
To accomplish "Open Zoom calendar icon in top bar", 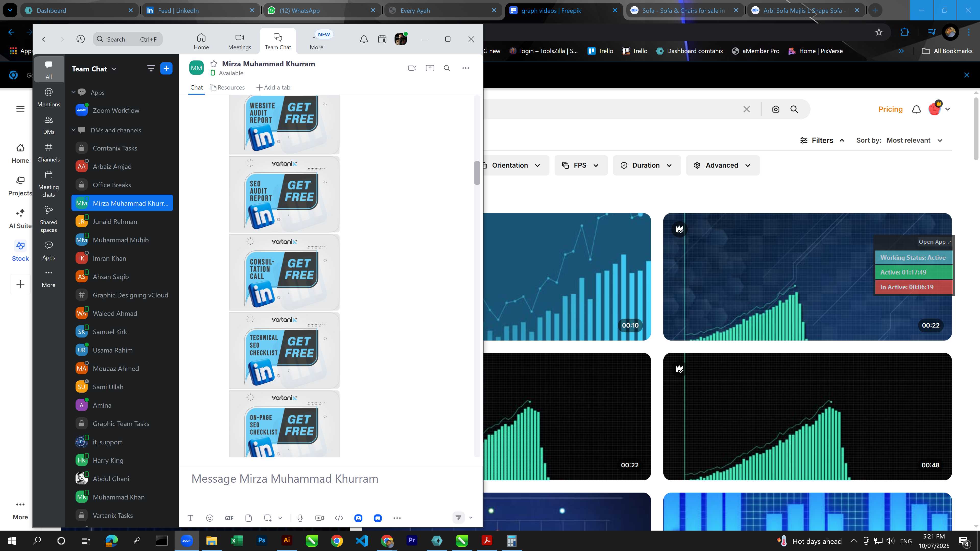I will pyautogui.click(x=382, y=39).
